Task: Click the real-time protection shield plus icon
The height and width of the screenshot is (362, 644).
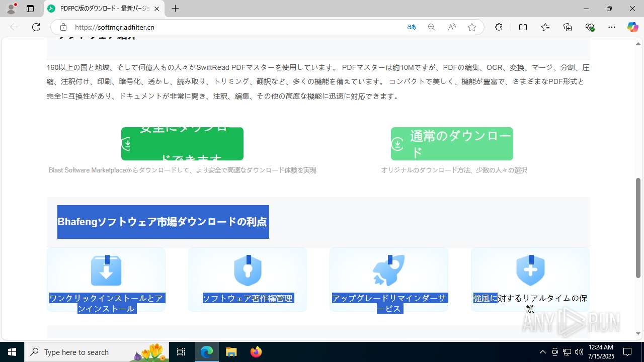Action: pos(530,270)
